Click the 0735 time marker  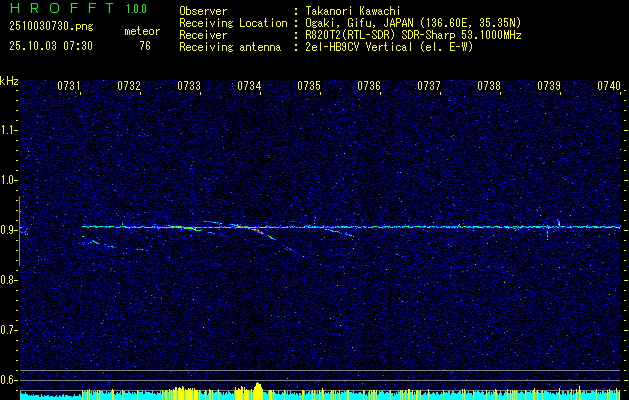pos(309,85)
